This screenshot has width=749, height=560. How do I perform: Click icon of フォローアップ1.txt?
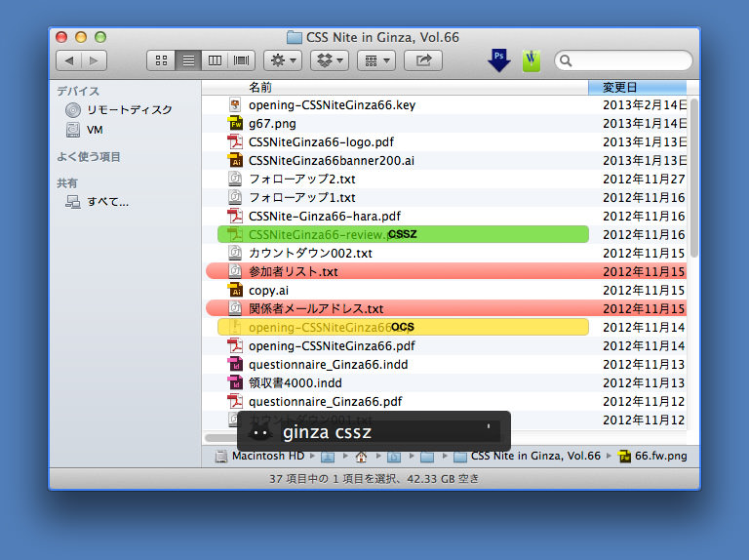[235, 197]
